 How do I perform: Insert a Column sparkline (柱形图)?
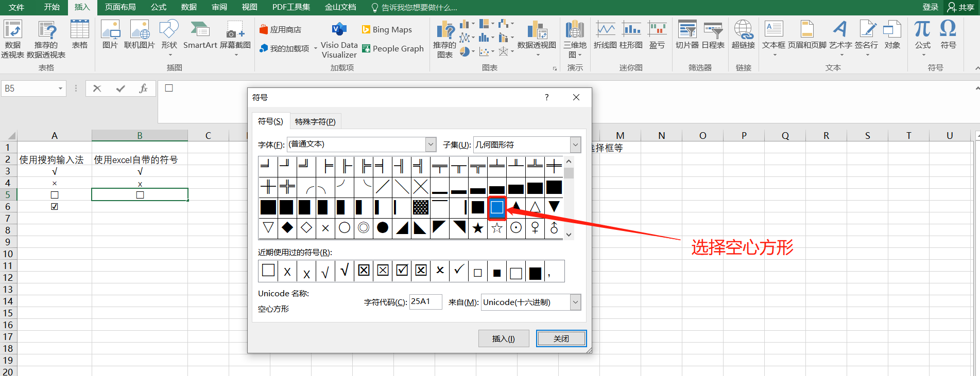[x=631, y=34]
